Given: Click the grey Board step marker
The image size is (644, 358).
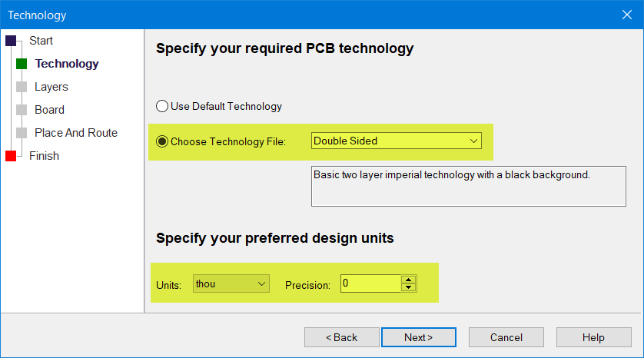Looking at the screenshot, I should click(22, 110).
